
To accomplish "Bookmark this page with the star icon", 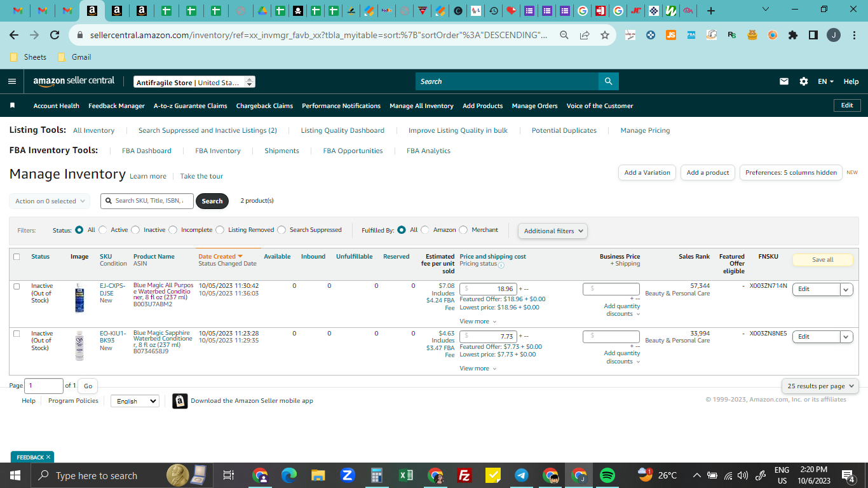I will pos(605,36).
